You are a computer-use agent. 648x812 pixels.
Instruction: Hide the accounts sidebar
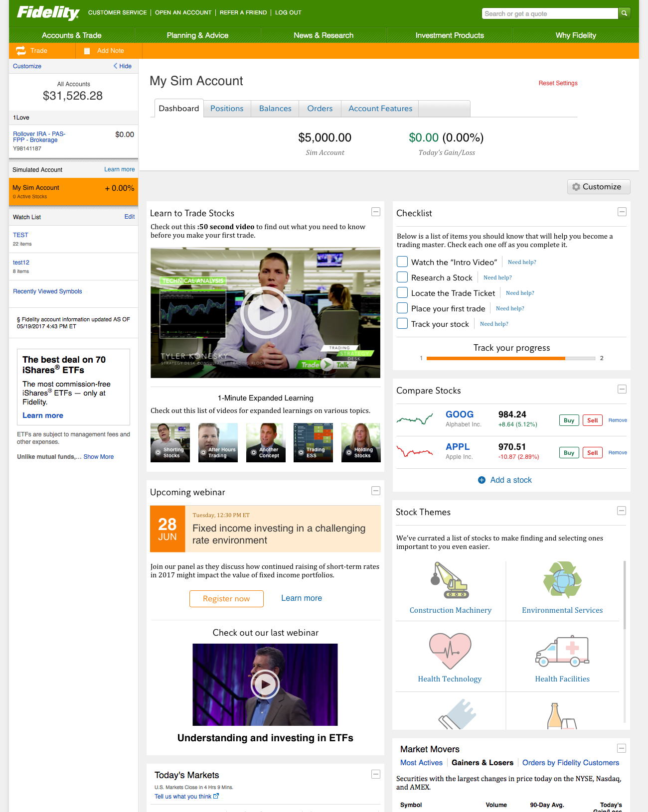123,66
